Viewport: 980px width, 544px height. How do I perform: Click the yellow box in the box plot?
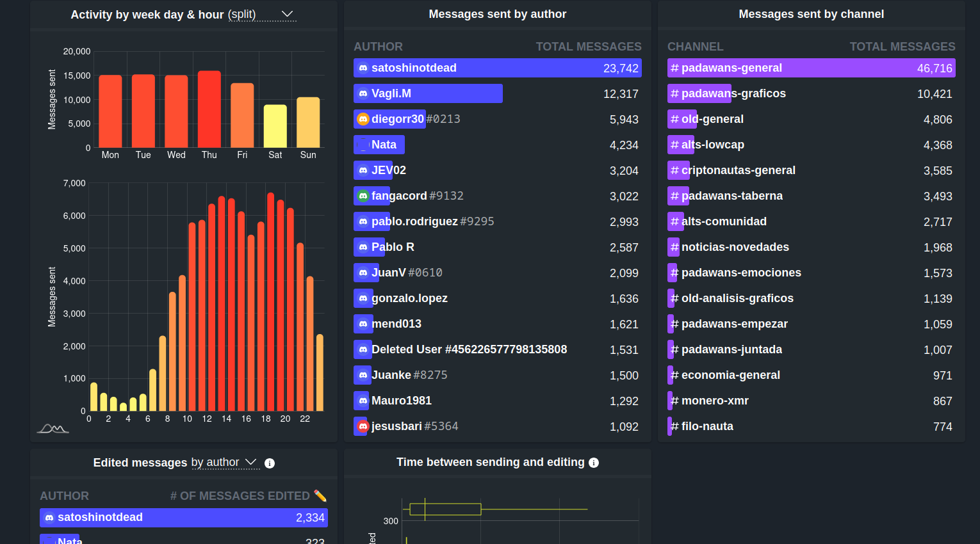pyautogui.click(x=445, y=509)
